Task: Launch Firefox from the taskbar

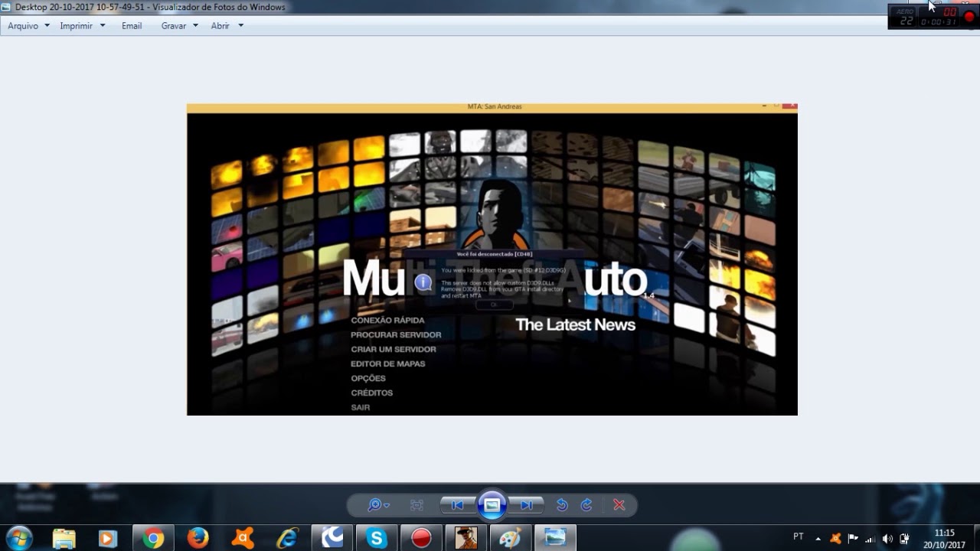Action: (x=198, y=539)
